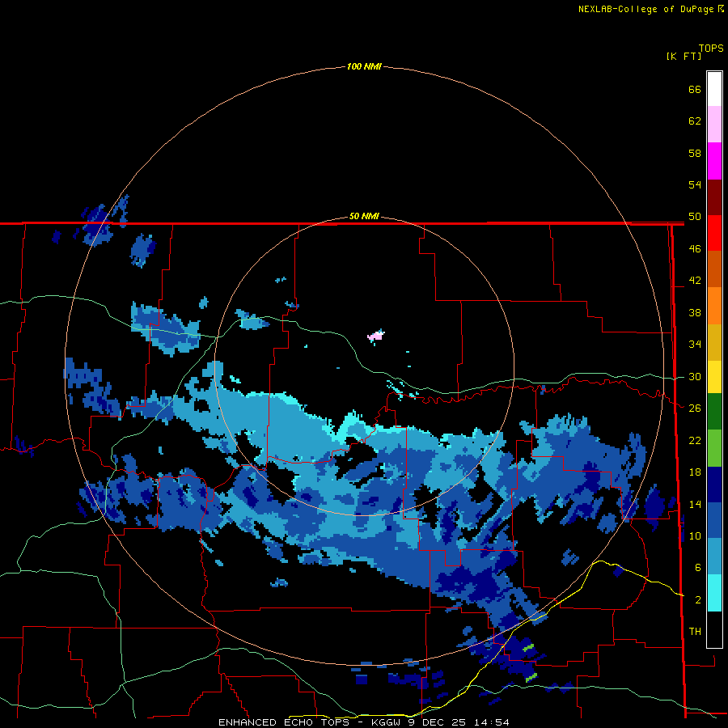Viewport: 728px width, 728px height.
Task: Click the medium blue legend color band
Action: (x=714, y=520)
